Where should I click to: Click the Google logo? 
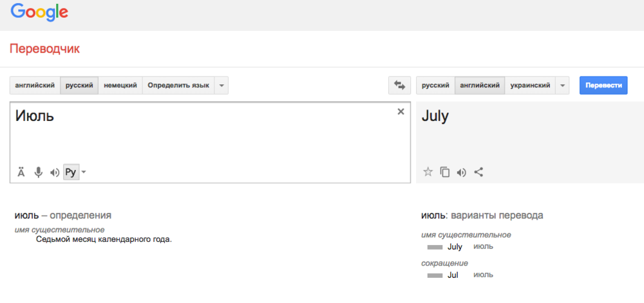tap(39, 12)
